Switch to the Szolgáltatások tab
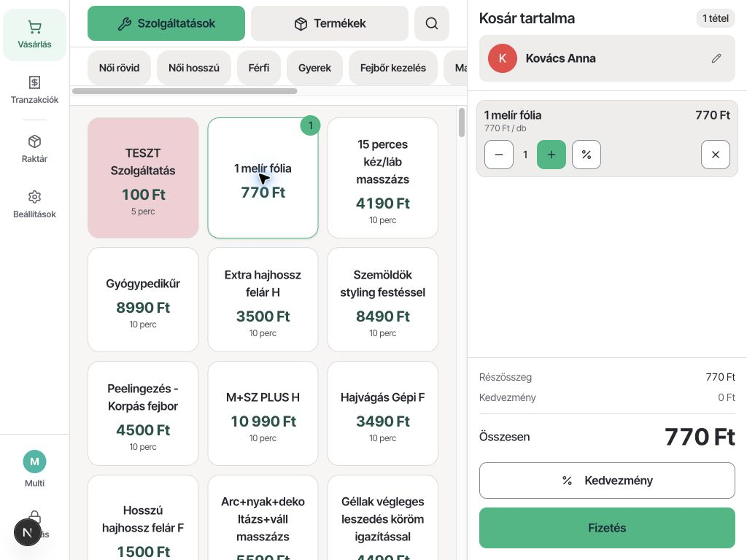 (166, 23)
